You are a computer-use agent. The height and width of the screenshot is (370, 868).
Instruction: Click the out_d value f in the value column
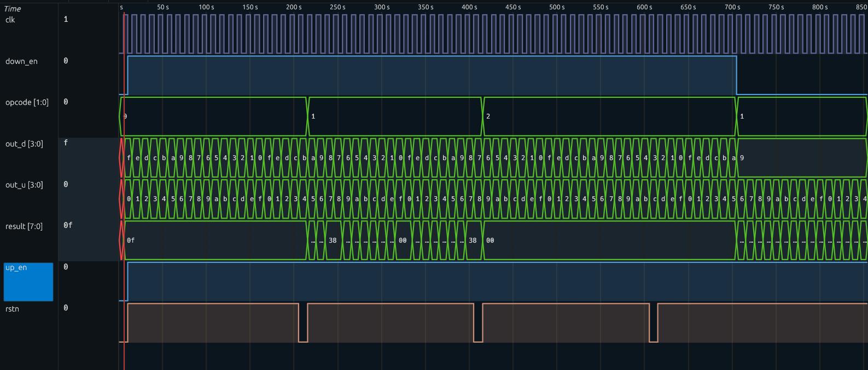coord(66,143)
